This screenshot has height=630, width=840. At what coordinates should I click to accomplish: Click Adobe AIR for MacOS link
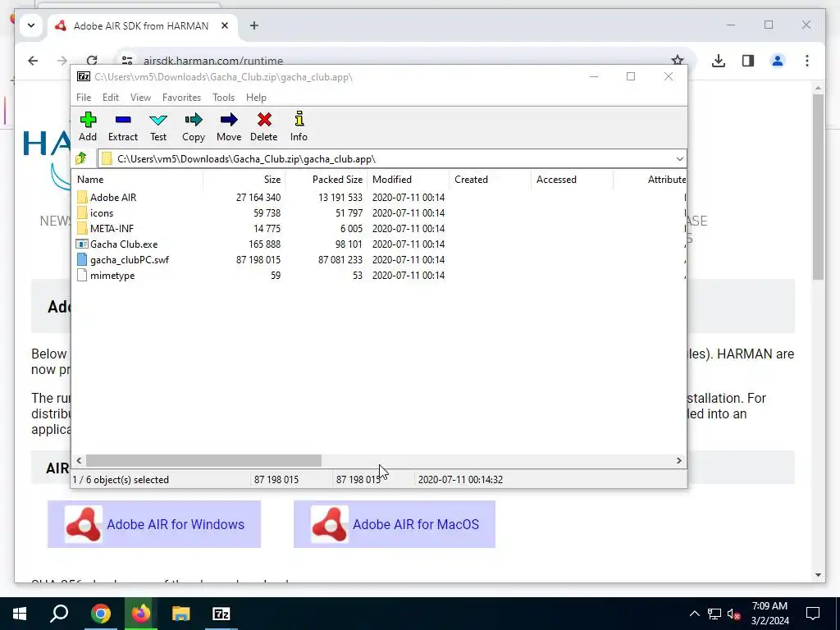[395, 524]
